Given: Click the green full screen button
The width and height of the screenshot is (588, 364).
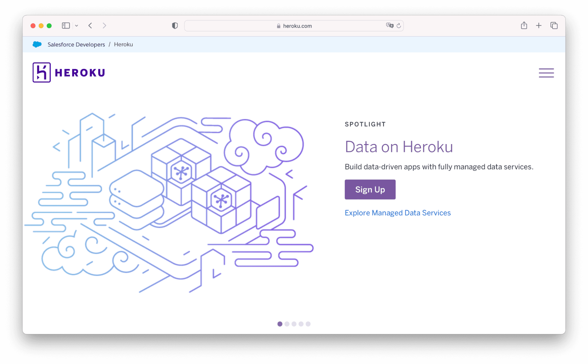Looking at the screenshot, I should pos(49,26).
